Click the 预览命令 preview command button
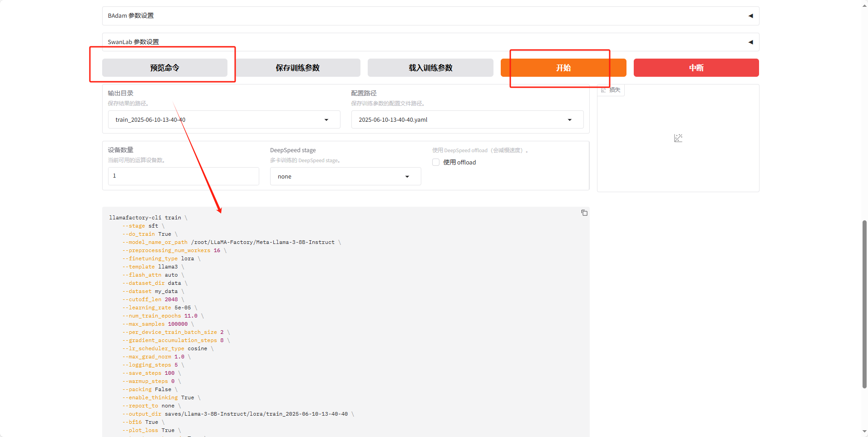This screenshot has height=437, width=868. [165, 68]
